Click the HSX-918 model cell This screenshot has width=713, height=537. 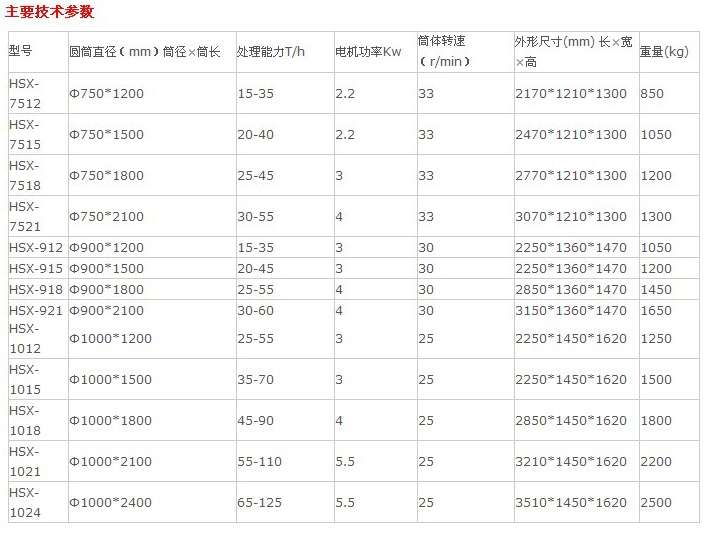click(36, 289)
